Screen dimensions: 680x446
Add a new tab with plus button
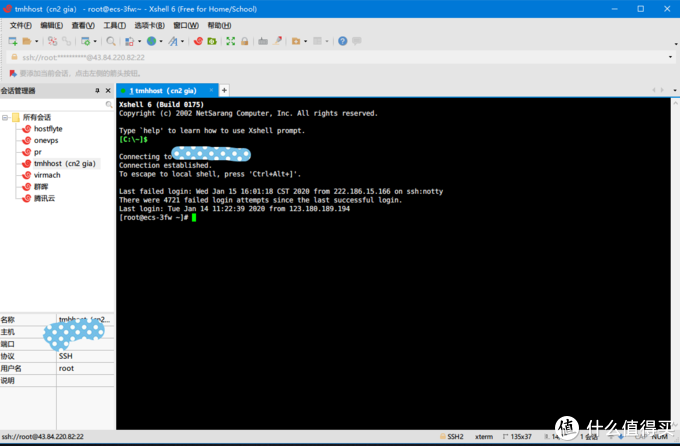225,90
